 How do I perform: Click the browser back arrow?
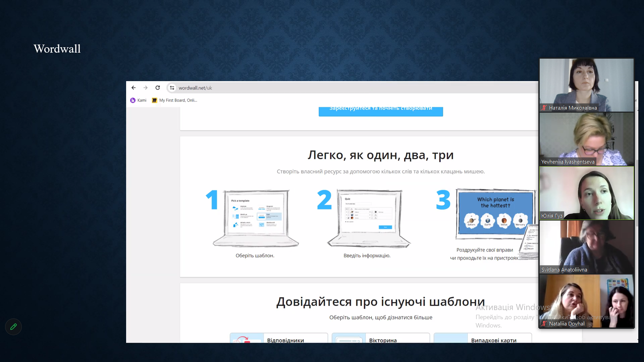133,88
